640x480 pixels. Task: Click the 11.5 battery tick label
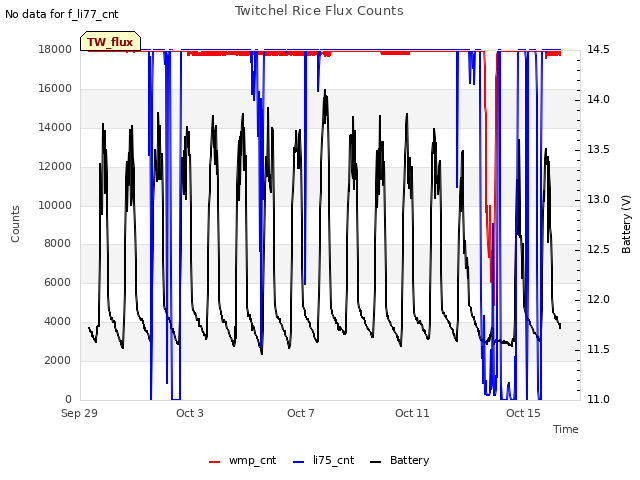coord(598,349)
